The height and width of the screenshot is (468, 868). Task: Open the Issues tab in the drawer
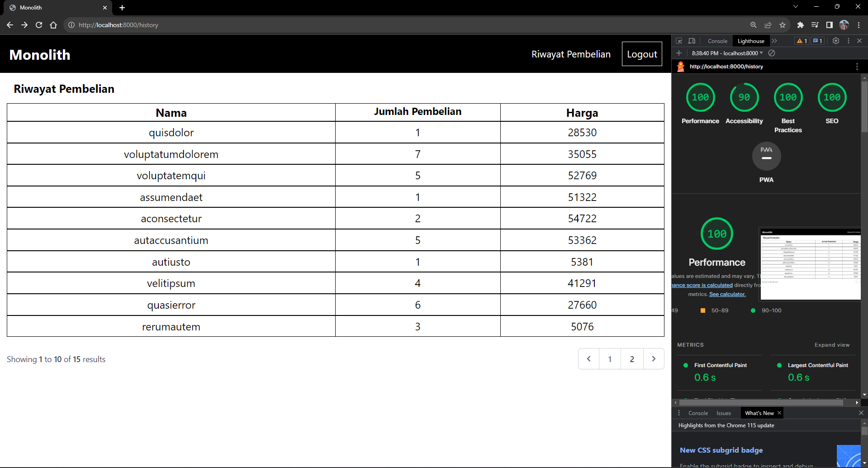coord(724,413)
